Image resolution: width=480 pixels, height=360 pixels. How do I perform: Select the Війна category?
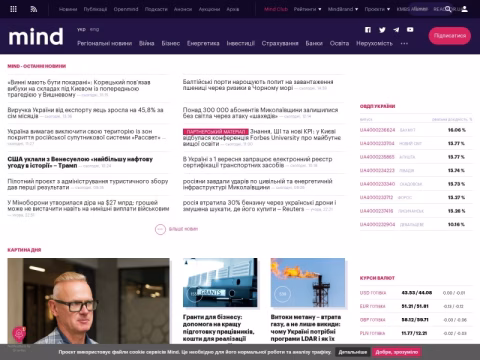[x=147, y=43]
